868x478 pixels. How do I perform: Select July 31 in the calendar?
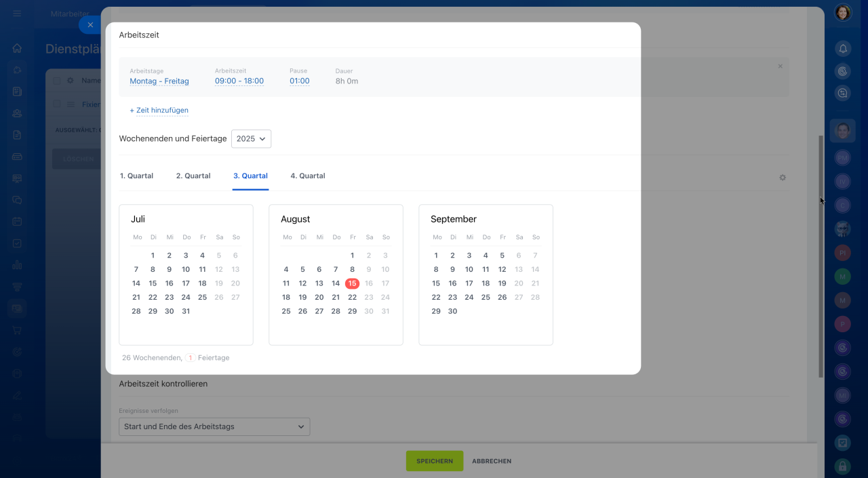[x=186, y=311]
